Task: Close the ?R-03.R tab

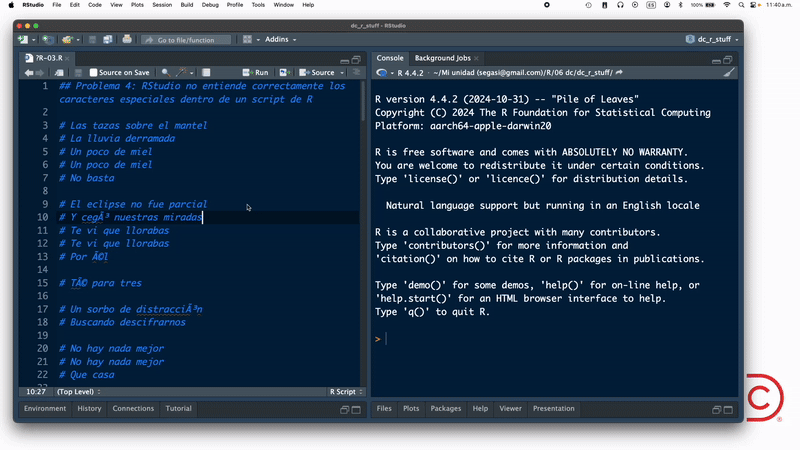Action: (x=67, y=59)
